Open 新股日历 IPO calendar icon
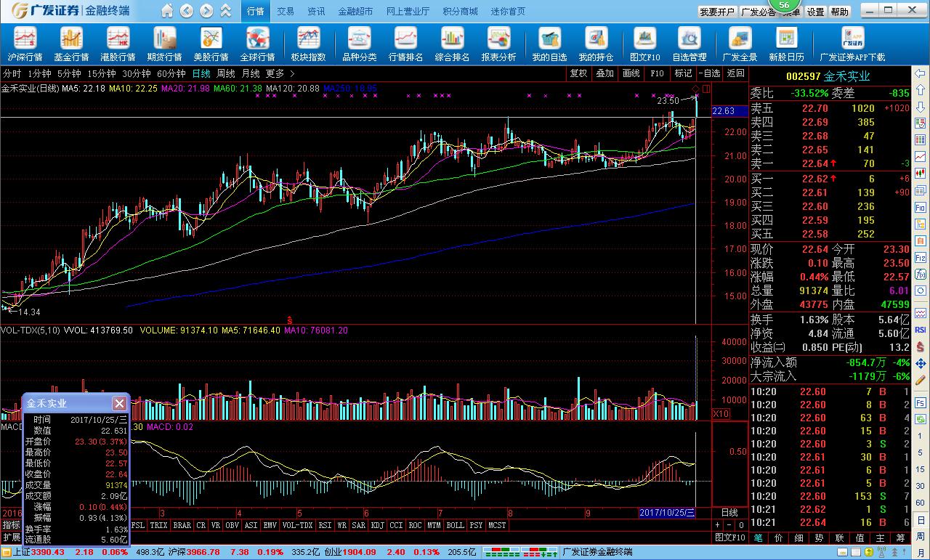This screenshot has width=930, height=560. (x=786, y=44)
